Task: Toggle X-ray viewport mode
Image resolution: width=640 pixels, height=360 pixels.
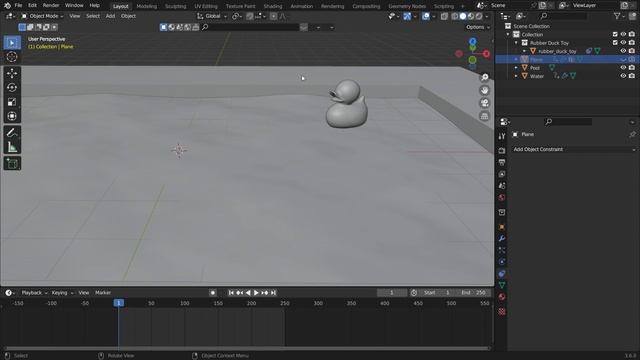Action: [444, 16]
